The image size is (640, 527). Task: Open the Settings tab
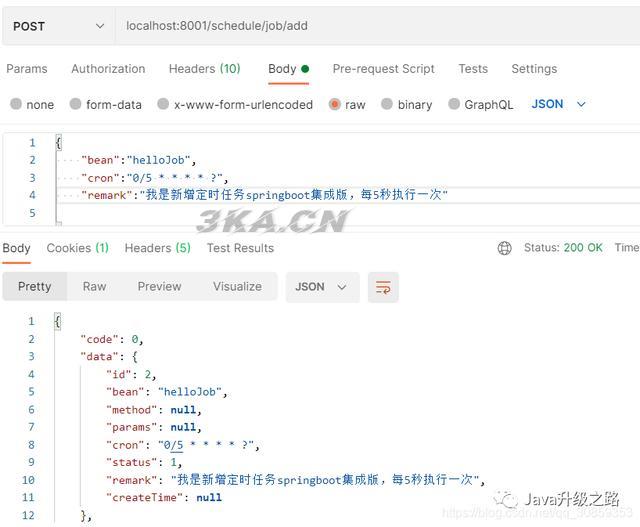[x=534, y=69]
